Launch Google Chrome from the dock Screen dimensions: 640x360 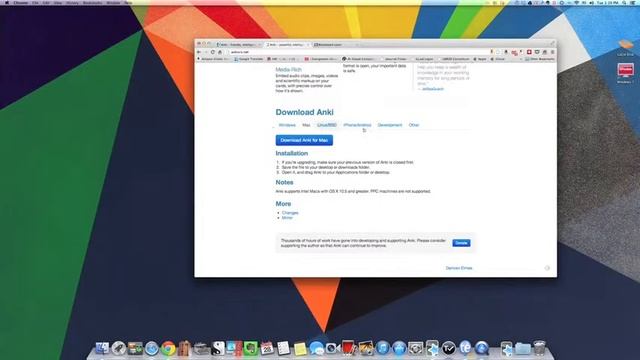pyautogui.click(x=168, y=348)
